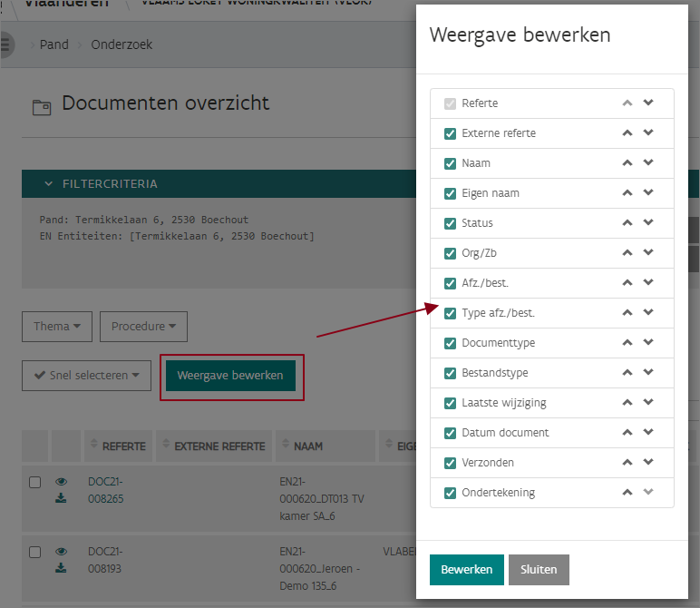Select row checkbox for DOC21-008265
The height and width of the screenshot is (608, 700).
tap(34, 482)
